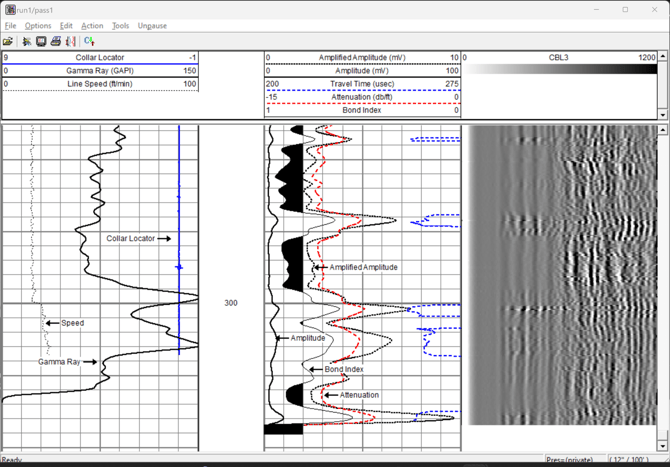This screenshot has height=467, width=670.
Task: Click Unpause to resume the log
Action: pos(152,25)
